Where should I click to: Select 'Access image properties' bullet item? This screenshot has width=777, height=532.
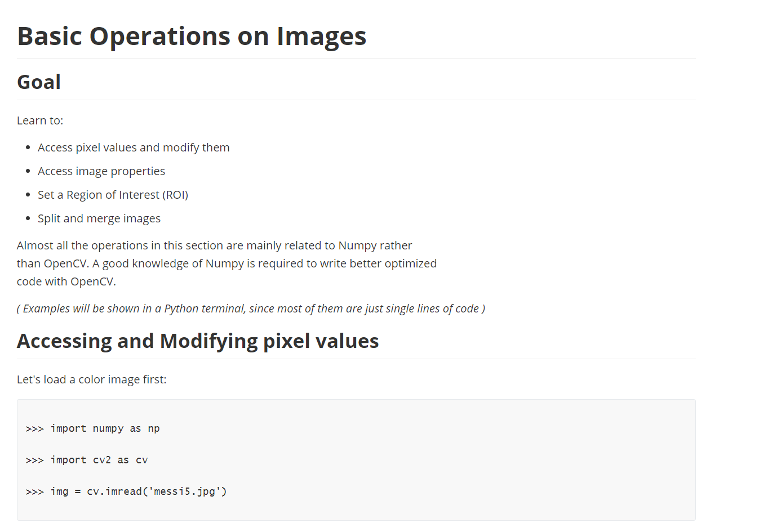[x=101, y=171]
